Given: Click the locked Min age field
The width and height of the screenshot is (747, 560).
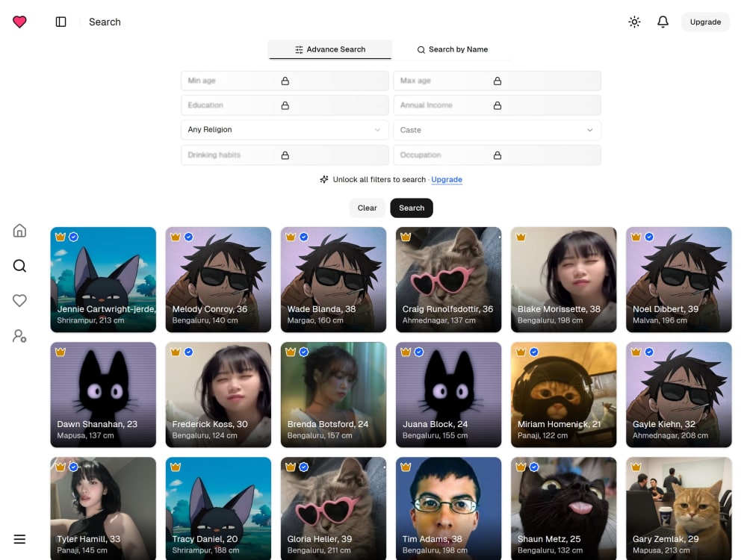Looking at the screenshot, I should [285, 81].
